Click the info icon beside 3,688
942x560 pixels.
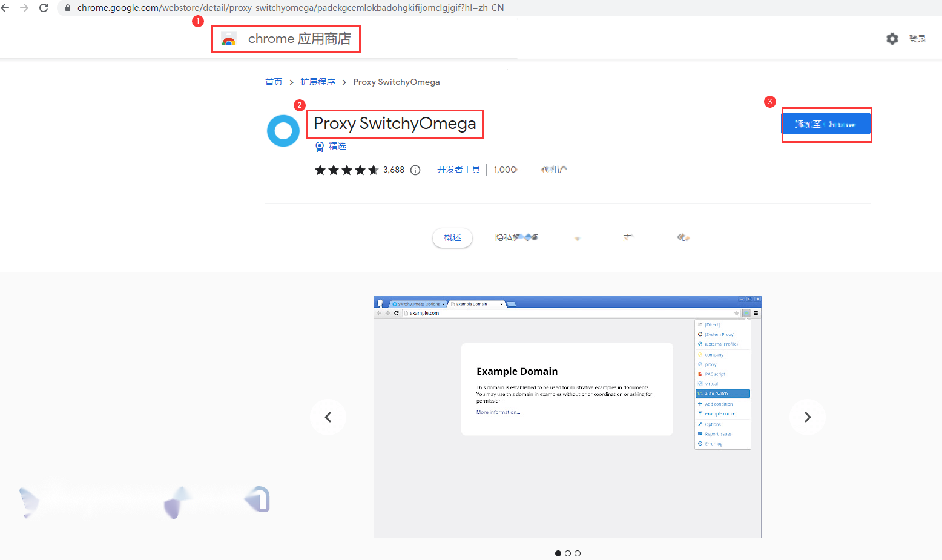(x=415, y=170)
